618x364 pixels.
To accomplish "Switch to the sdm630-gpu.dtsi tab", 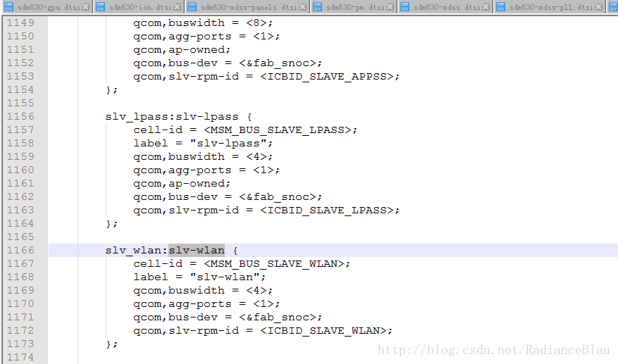I will click(49, 7).
